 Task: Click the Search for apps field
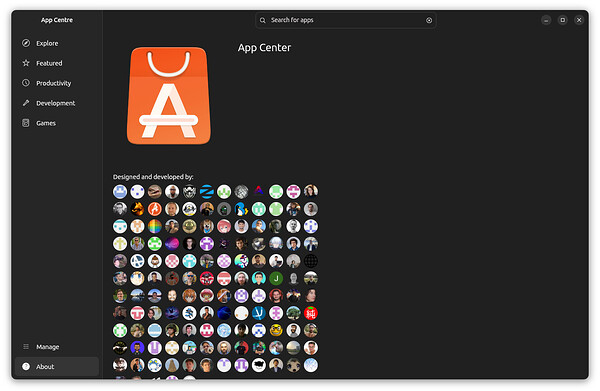coord(346,20)
